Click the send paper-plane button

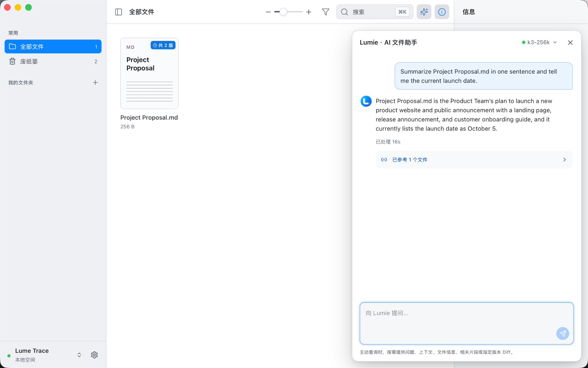point(563,333)
